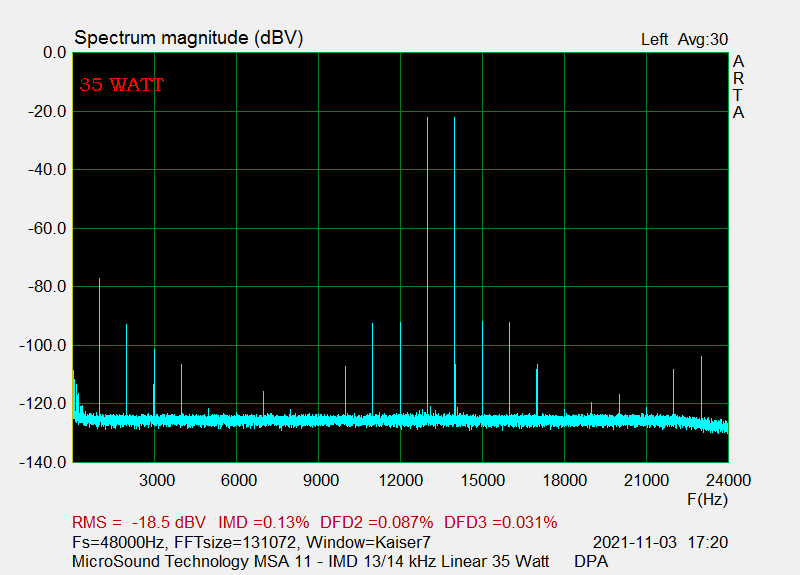Click the '24000' frequency axis tick
Screen dimensions: 800x575
pyautogui.click(x=728, y=481)
